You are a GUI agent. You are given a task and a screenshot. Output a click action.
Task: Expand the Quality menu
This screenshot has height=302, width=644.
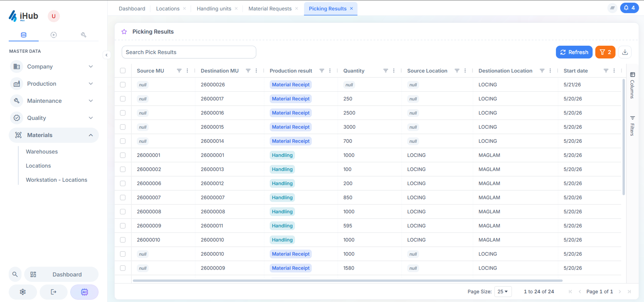tap(54, 118)
